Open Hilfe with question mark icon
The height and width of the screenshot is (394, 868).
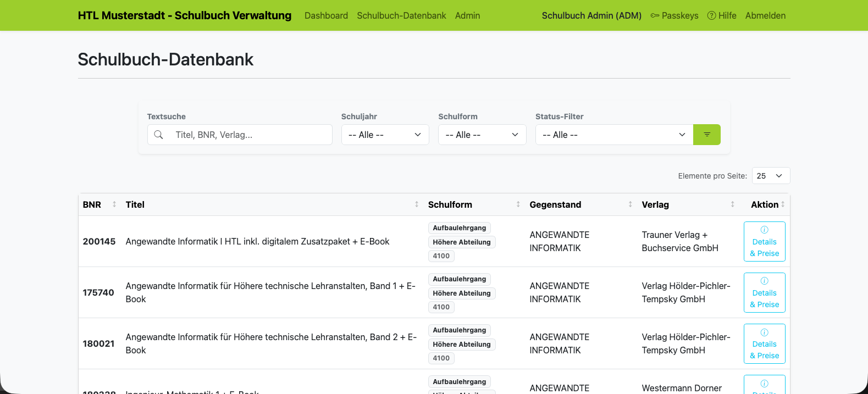point(722,15)
